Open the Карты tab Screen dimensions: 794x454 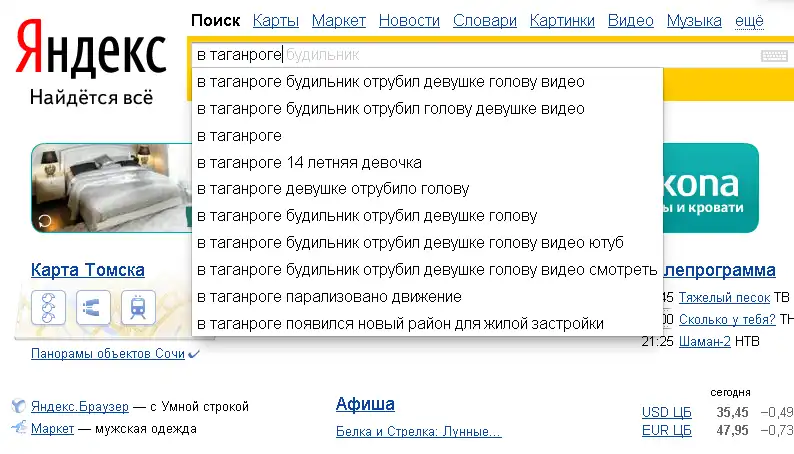(275, 20)
